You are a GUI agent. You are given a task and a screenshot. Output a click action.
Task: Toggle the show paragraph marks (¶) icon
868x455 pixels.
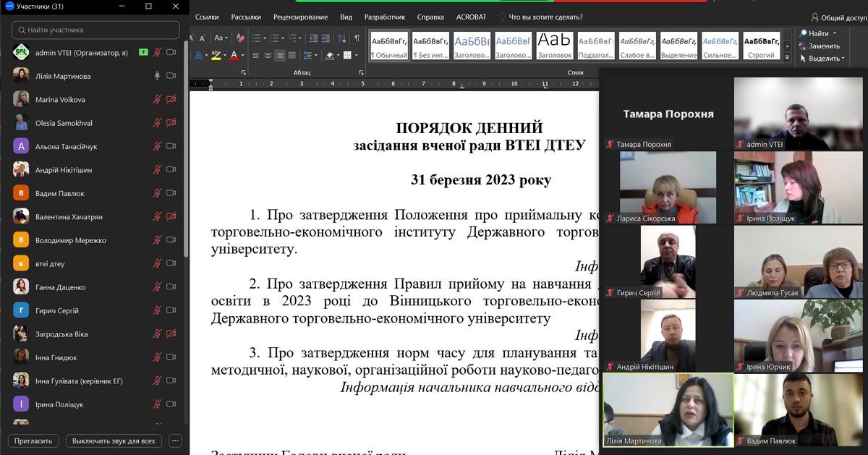coord(357,38)
